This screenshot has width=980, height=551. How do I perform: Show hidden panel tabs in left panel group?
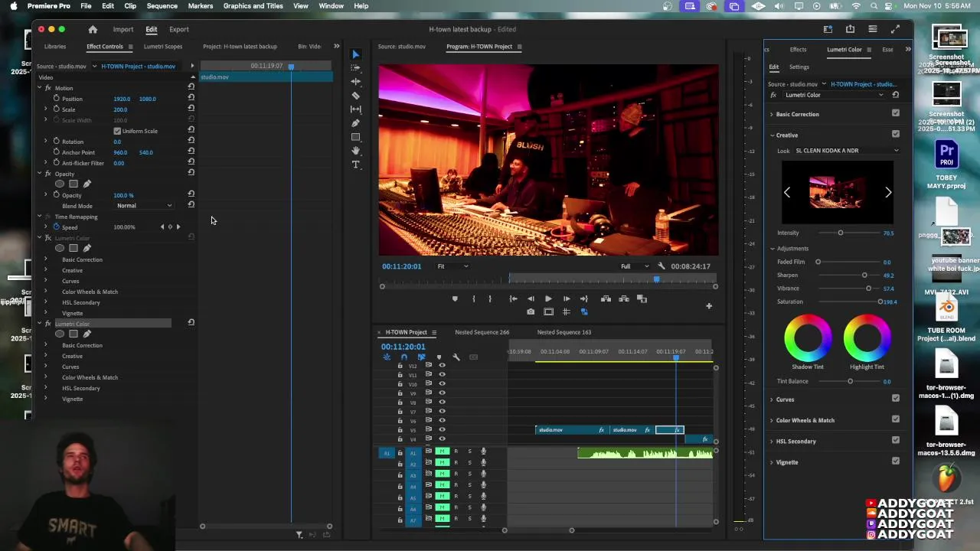[336, 46]
